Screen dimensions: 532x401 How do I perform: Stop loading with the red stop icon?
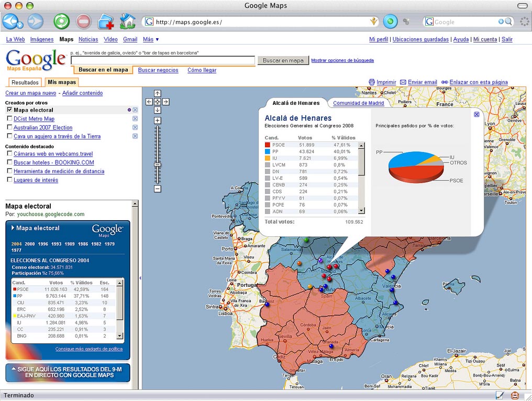click(83, 21)
